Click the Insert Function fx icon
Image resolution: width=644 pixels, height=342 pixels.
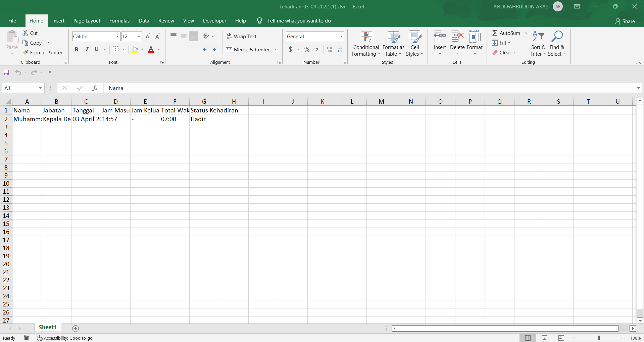[x=95, y=88]
